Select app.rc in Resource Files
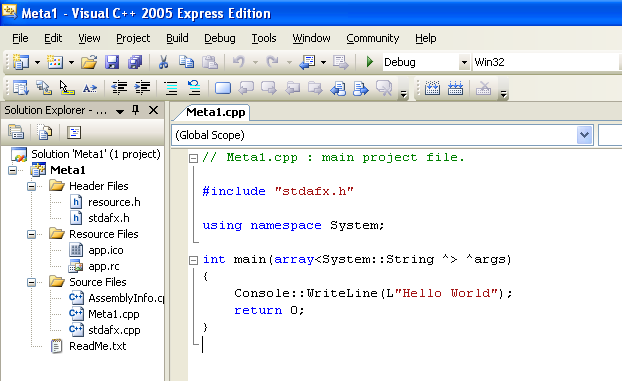Image resolution: width=622 pixels, height=381 pixels. (x=104, y=266)
